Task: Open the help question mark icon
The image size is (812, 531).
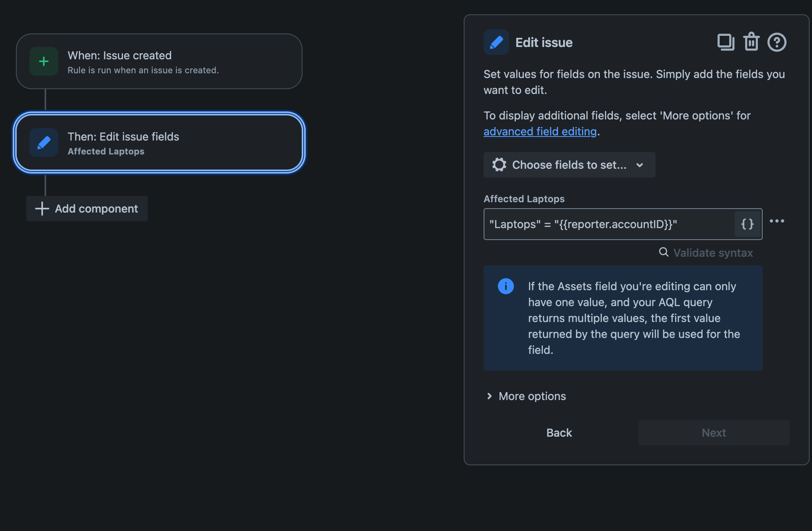Action: [x=777, y=42]
